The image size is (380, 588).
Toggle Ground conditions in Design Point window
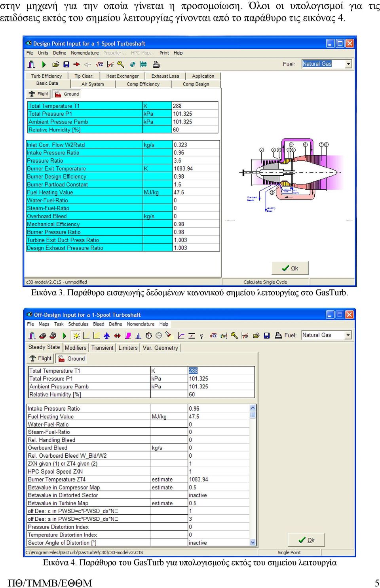point(67,94)
